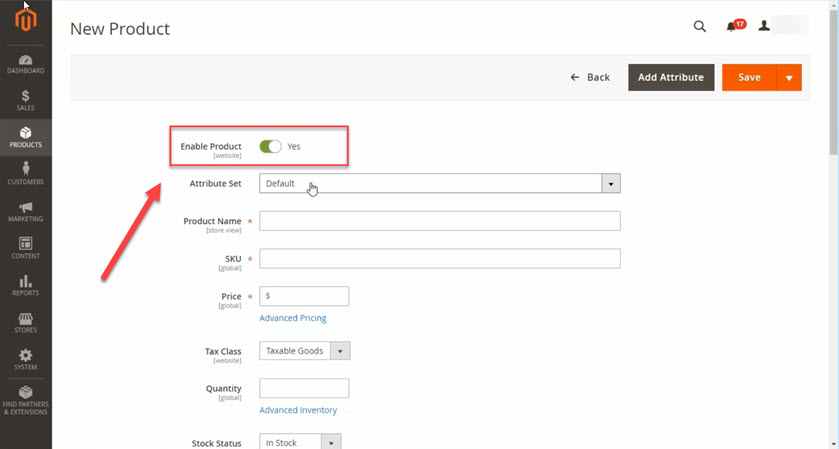Click the search magnifier icon

[x=699, y=26]
